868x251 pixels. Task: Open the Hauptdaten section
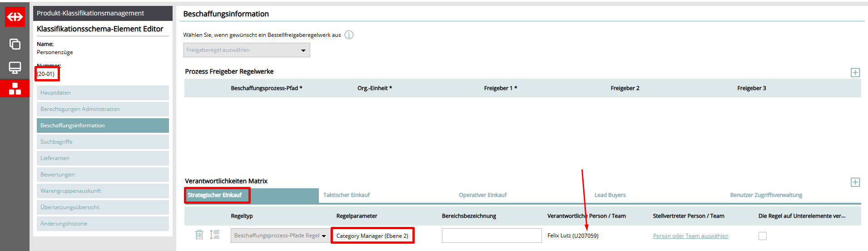pos(103,93)
